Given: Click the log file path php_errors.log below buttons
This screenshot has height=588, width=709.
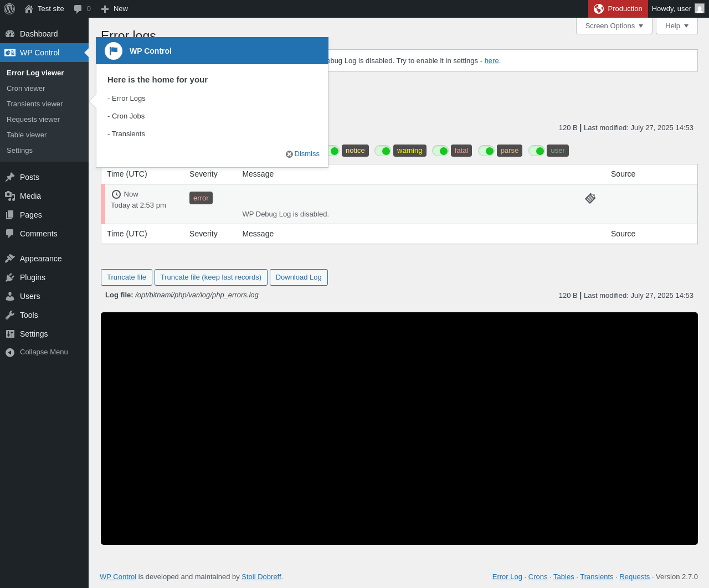Looking at the screenshot, I should [197, 295].
